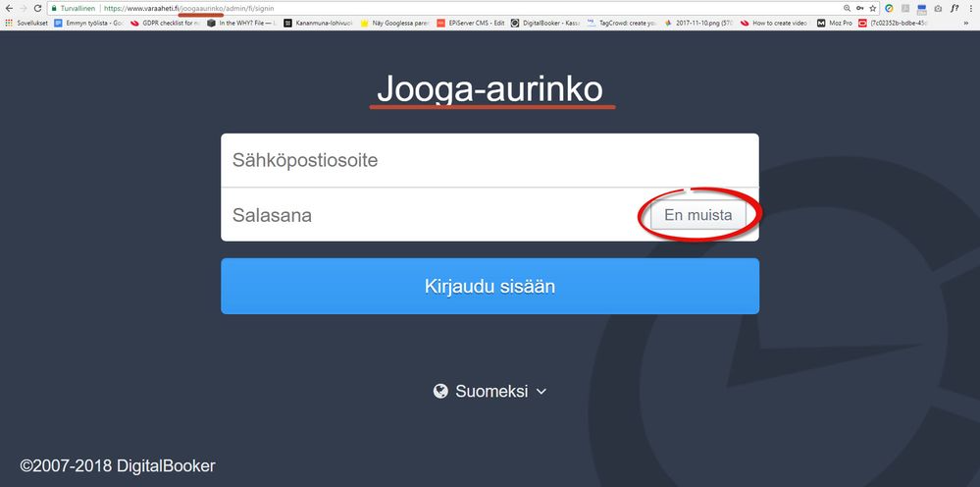
Task: Open the 'Kananmuna-lohivuoka' bookmark
Action: tap(318, 24)
